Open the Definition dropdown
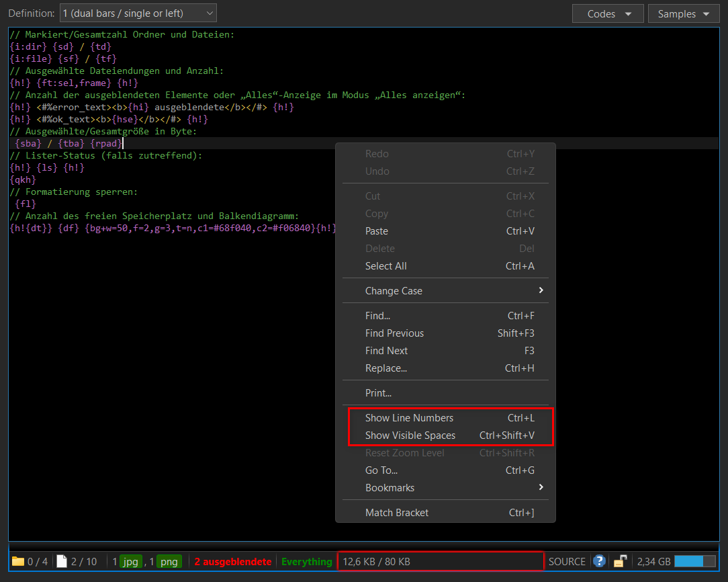 coord(138,13)
